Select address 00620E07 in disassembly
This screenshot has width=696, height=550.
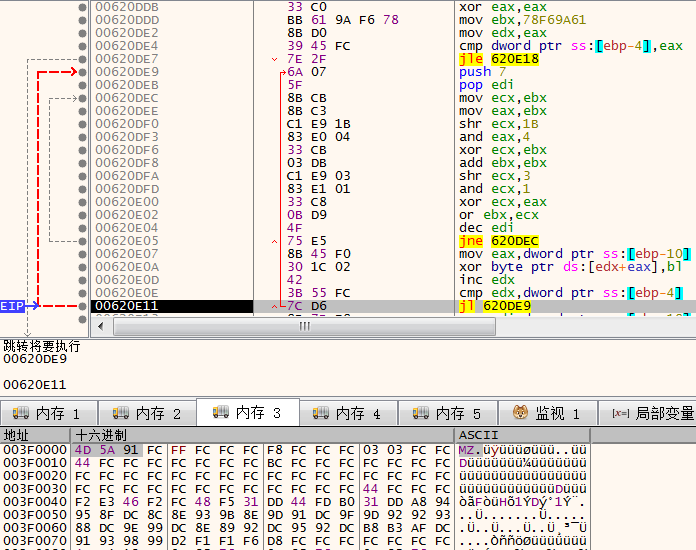pos(127,254)
